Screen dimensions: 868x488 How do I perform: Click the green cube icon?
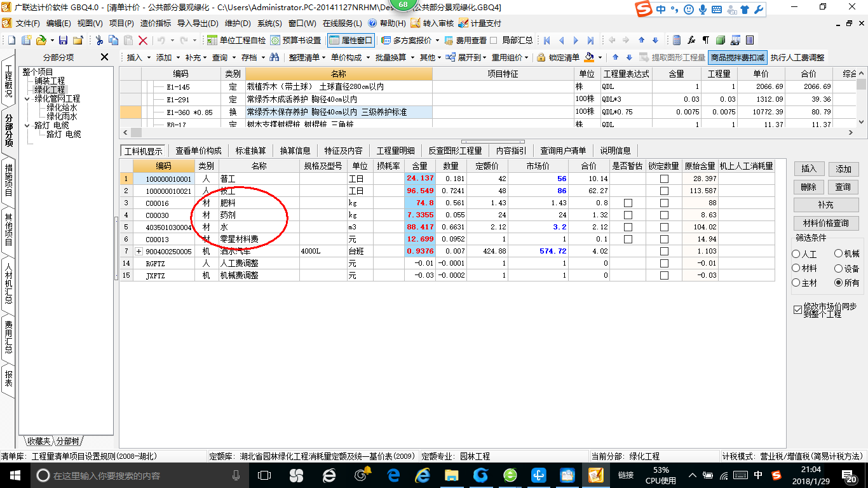721,40
